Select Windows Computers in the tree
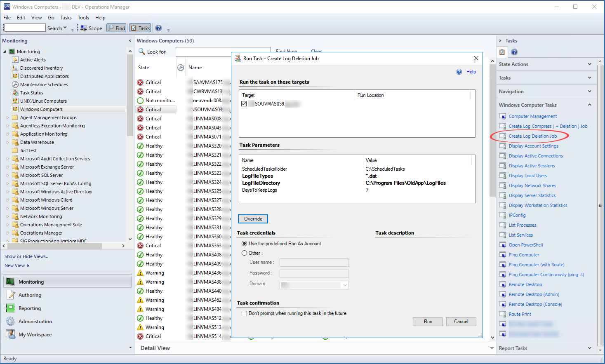Image resolution: width=605 pixels, height=364 pixels. point(41,109)
